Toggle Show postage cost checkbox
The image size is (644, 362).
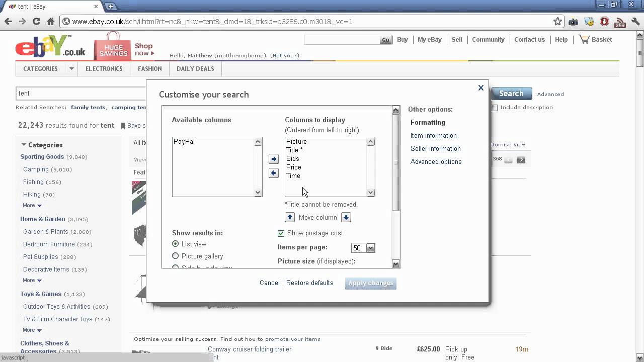click(x=281, y=233)
